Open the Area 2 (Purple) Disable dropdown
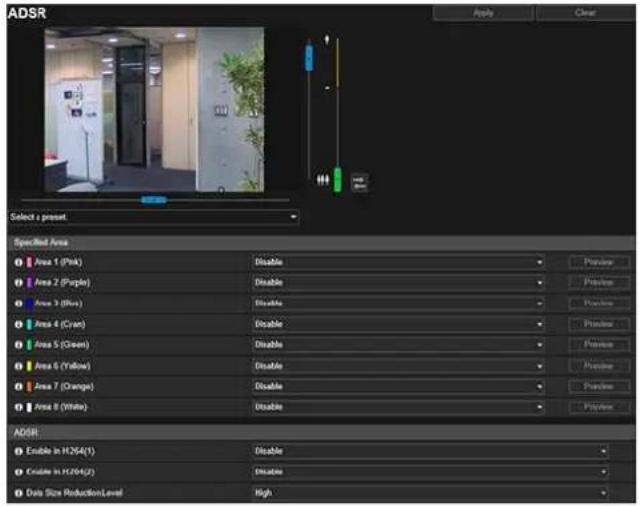 (398, 282)
